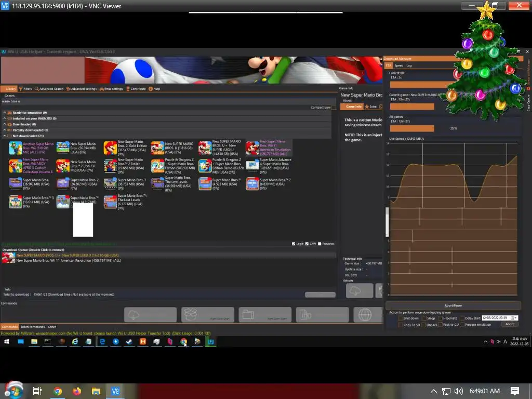Screen dimensions: 532x399
Task: Enable the Sleep checkbox
Action: 424,318
